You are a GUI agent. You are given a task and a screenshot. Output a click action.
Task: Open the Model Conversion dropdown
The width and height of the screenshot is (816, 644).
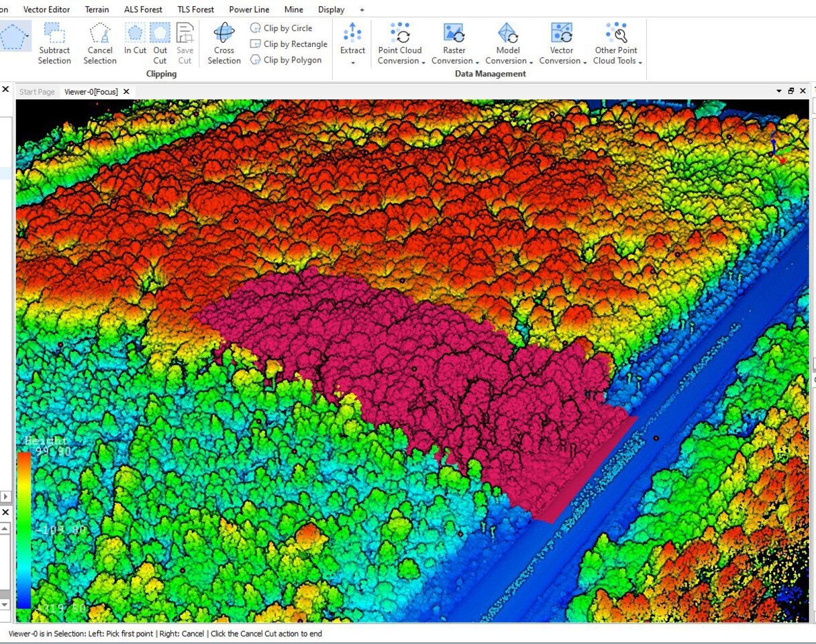click(508, 44)
